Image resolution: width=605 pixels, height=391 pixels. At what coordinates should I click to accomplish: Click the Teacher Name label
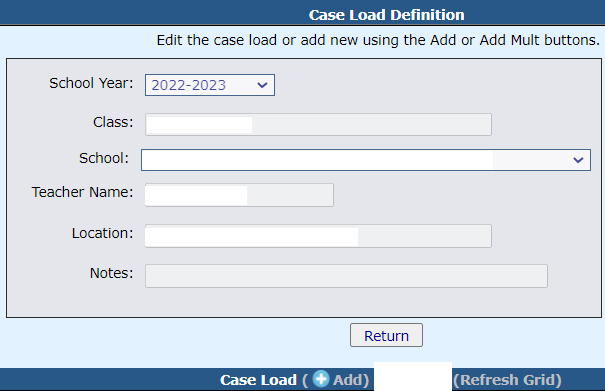click(x=82, y=192)
